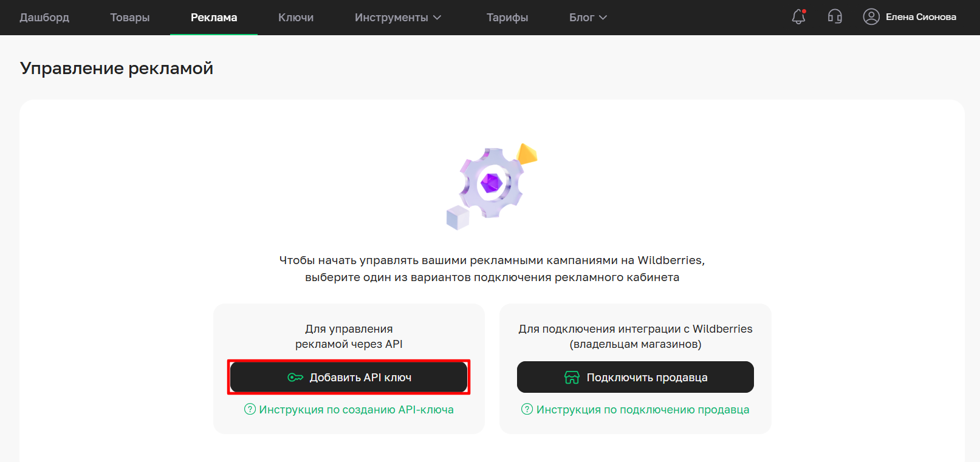980x462 pixels.
Task: Click question mark icon beside seller instruction
Action: (x=527, y=409)
